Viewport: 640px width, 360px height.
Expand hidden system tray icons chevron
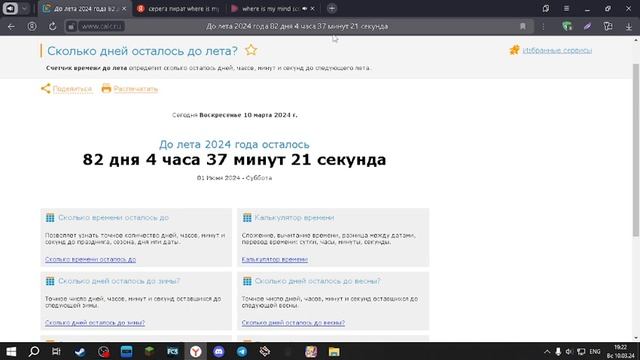click(547, 351)
